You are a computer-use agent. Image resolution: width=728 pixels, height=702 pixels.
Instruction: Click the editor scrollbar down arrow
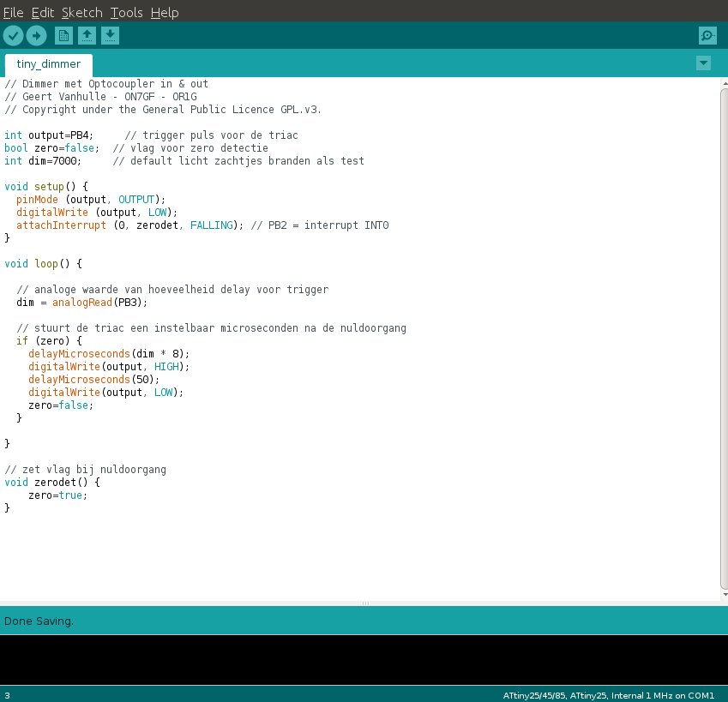pos(724,593)
